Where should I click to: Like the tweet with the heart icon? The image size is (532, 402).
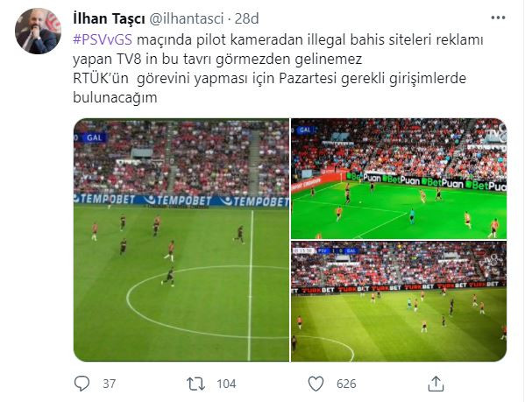click(x=316, y=384)
